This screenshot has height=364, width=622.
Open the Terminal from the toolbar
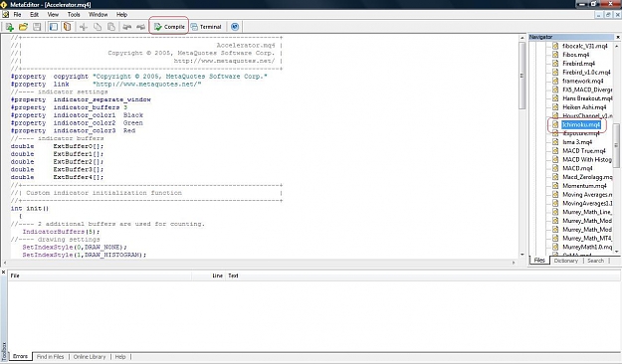click(x=206, y=27)
